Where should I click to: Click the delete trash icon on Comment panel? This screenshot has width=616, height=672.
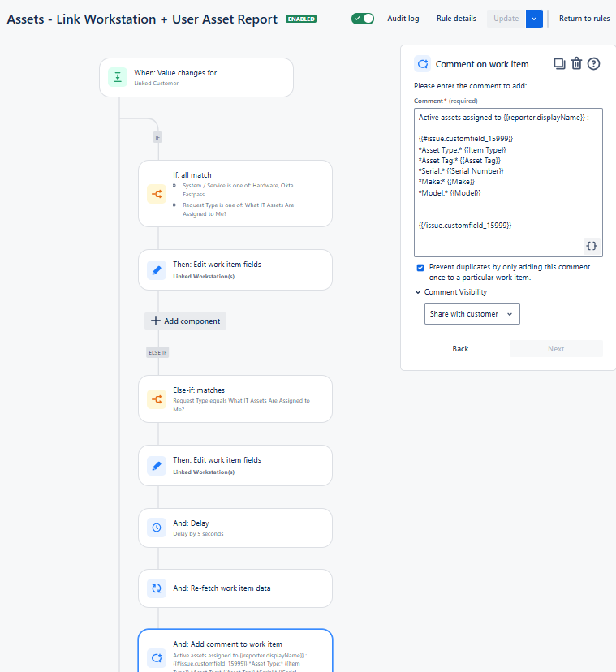pos(576,62)
